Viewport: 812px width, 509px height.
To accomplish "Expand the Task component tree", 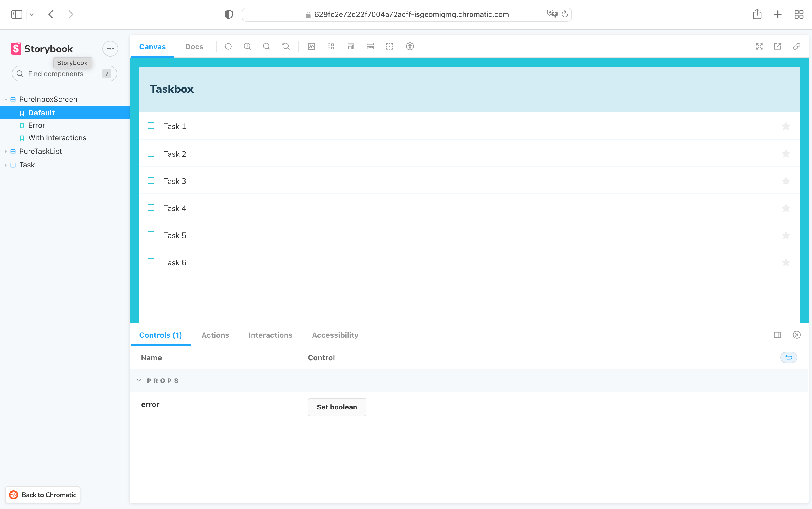I will [x=6, y=164].
